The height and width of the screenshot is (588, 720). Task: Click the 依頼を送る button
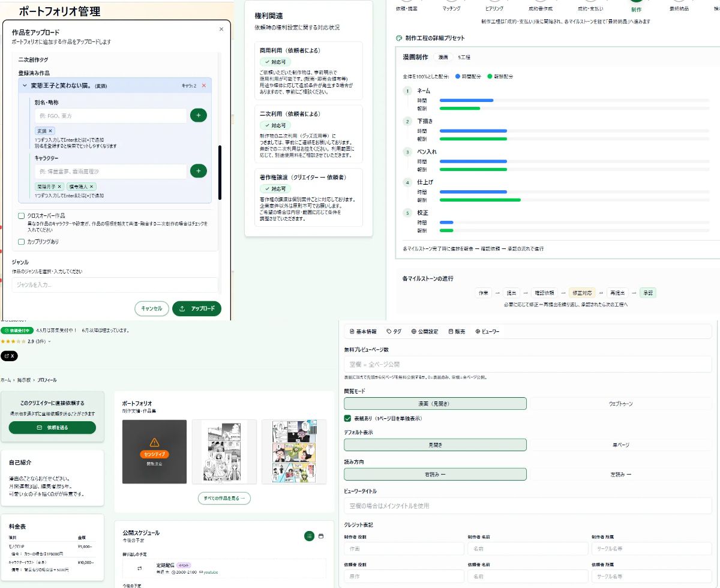pyautogui.click(x=52, y=427)
